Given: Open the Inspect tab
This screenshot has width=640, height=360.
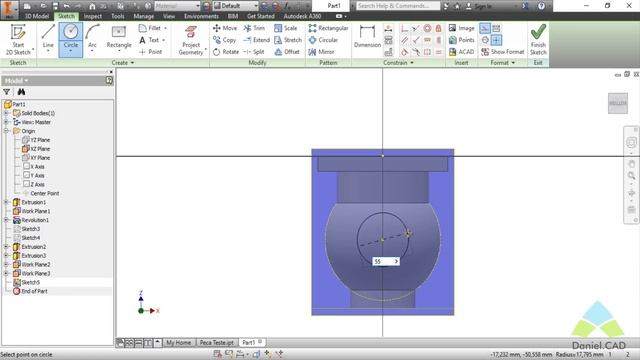Looking at the screenshot, I should (93, 16).
